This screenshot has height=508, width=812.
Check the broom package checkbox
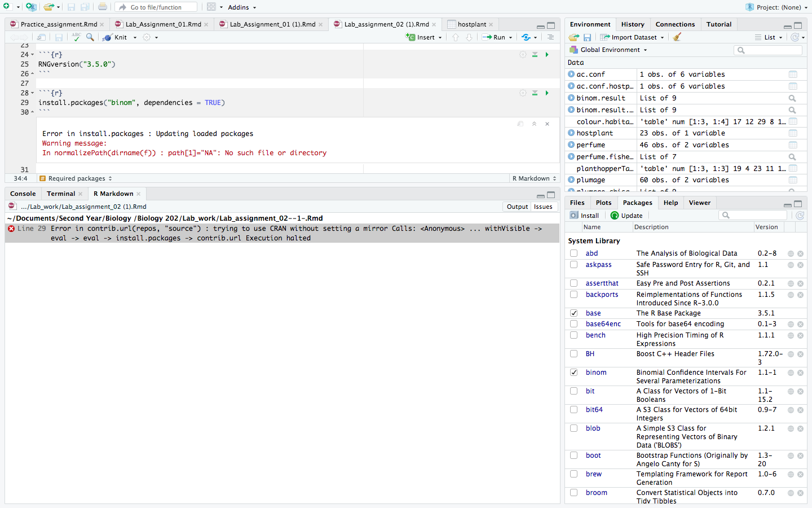[573, 493]
